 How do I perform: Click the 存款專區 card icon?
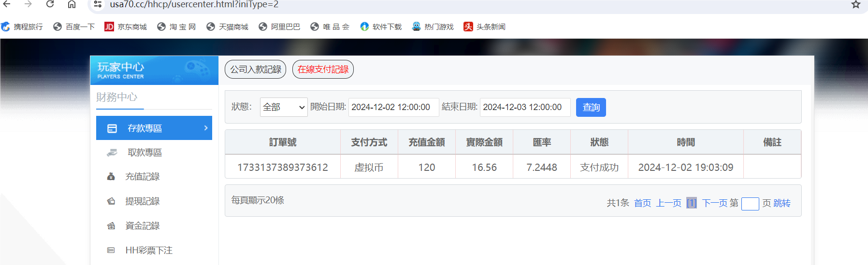(x=112, y=128)
